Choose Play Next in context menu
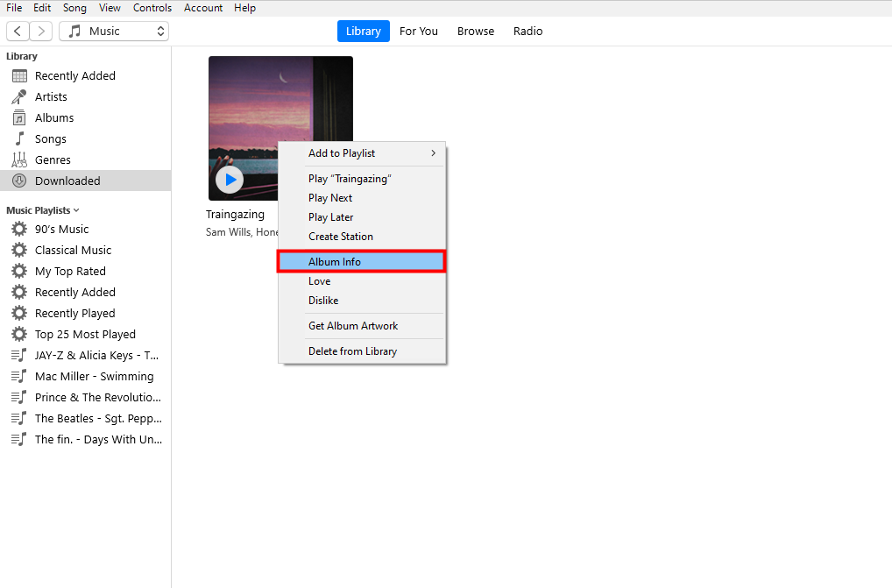The height and width of the screenshot is (588, 892). (361, 198)
